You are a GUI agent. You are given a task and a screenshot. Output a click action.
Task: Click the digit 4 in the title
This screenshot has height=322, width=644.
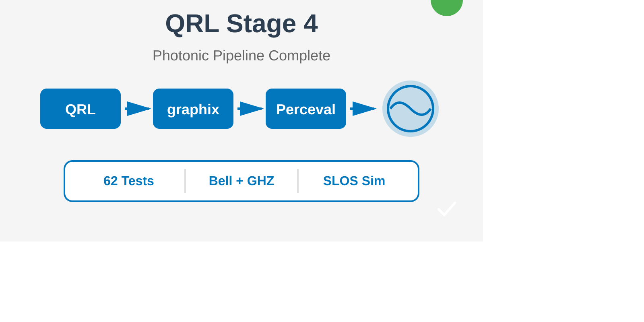click(310, 24)
